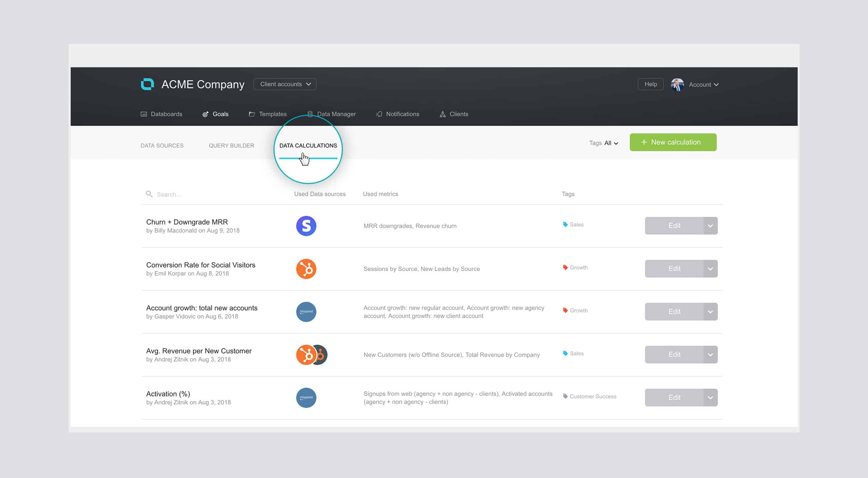Click the user avatar picture
Screen dimensions: 868x478
point(677,85)
